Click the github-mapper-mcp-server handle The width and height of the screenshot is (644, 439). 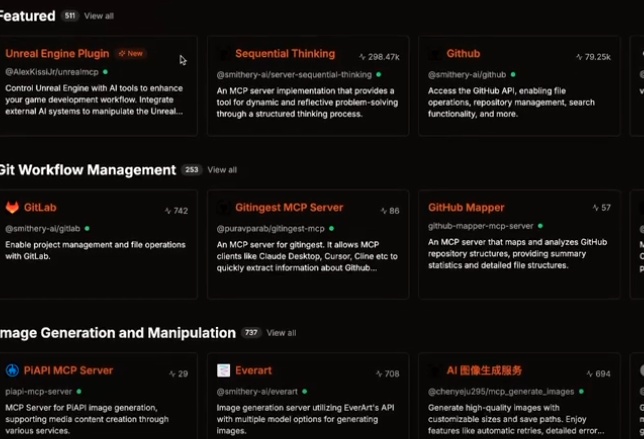[481, 226]
